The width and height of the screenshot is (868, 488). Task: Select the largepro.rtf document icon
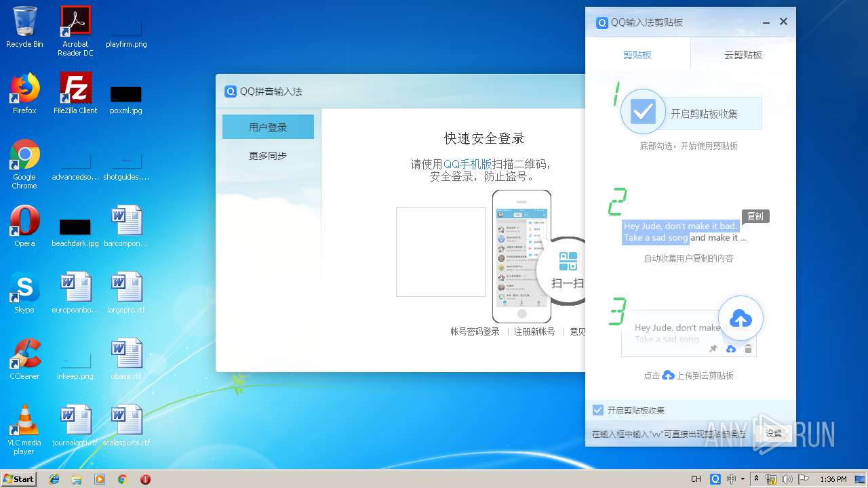126,293
